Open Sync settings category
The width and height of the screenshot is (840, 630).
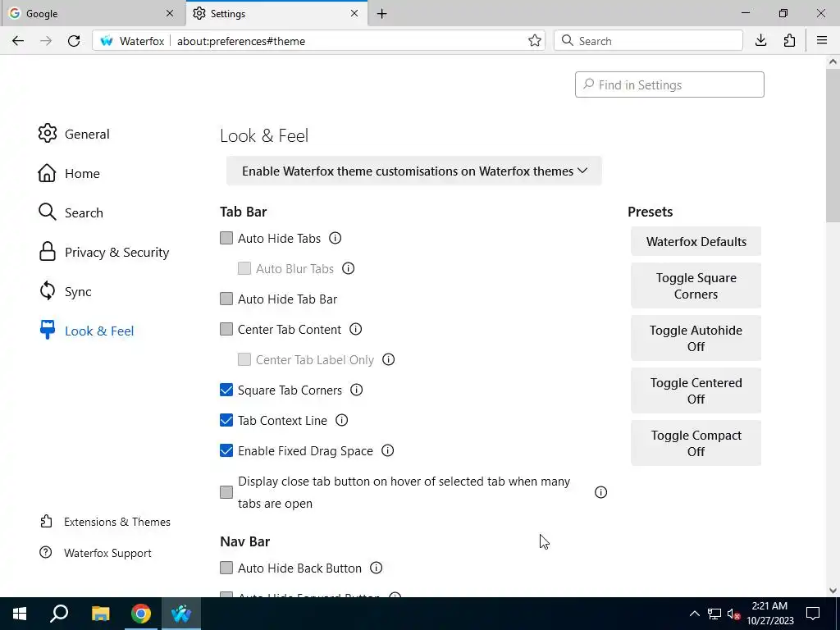(x=65, y=291)
